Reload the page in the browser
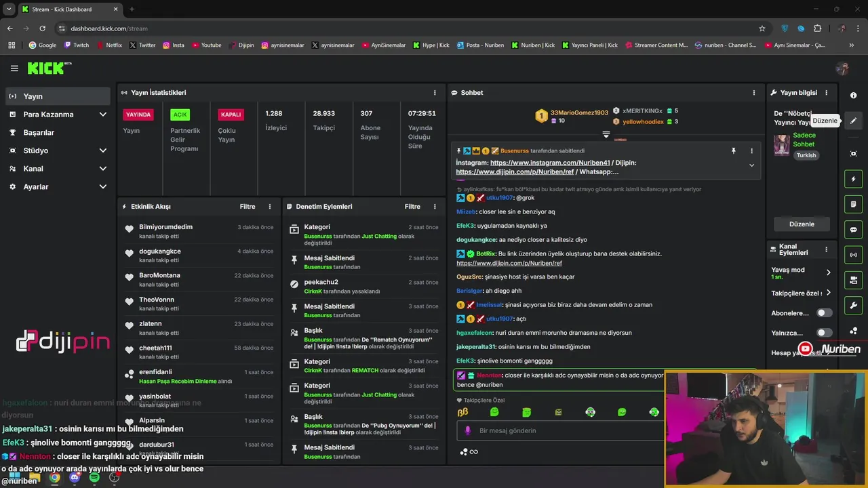Image resolution: width=868 pixels, height=488 pixels. coord(42,28)
